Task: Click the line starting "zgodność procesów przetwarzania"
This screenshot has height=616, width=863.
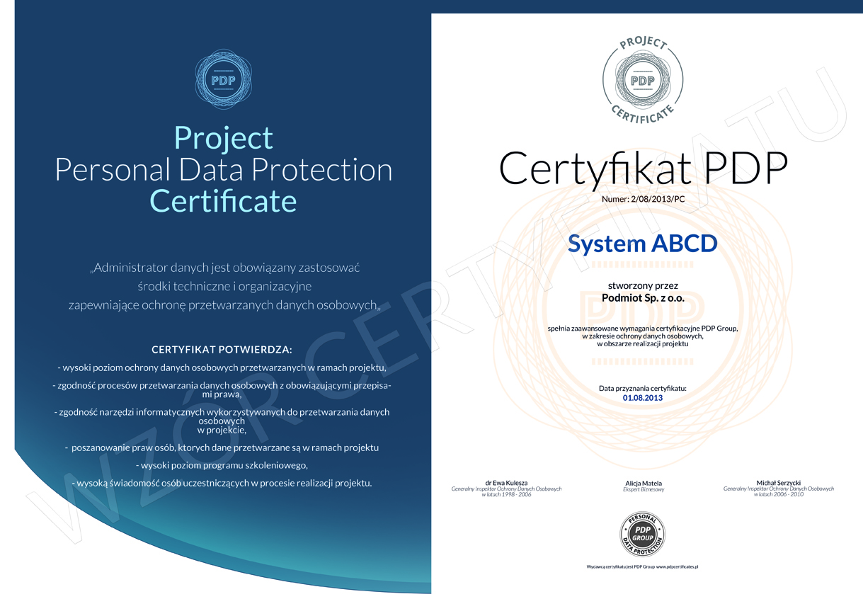Action: pyautogui.click(x=222, y=389)
